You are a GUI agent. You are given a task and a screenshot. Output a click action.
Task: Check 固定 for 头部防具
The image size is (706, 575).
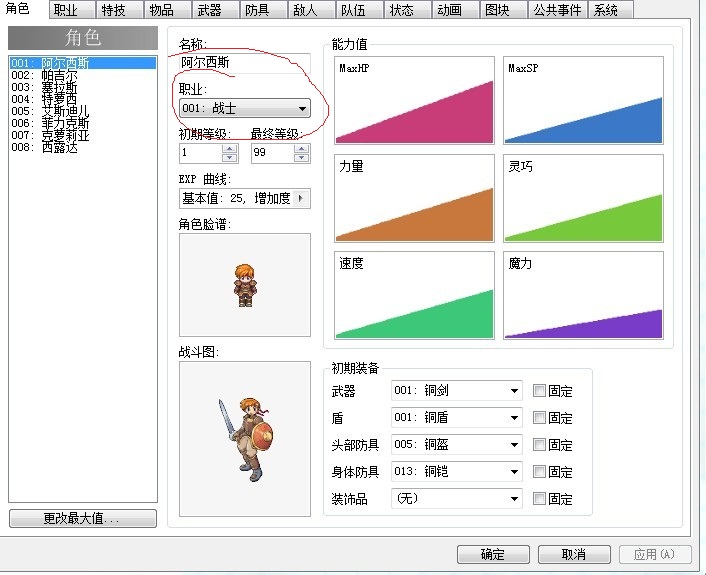point(539,444)
